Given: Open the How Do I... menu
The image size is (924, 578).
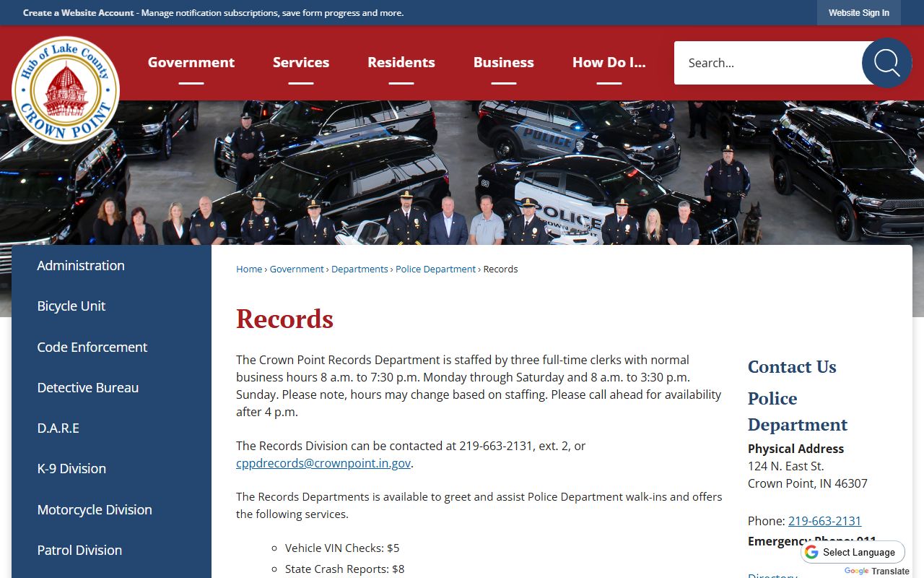Looking at the screenshot, I should (609, 63).
